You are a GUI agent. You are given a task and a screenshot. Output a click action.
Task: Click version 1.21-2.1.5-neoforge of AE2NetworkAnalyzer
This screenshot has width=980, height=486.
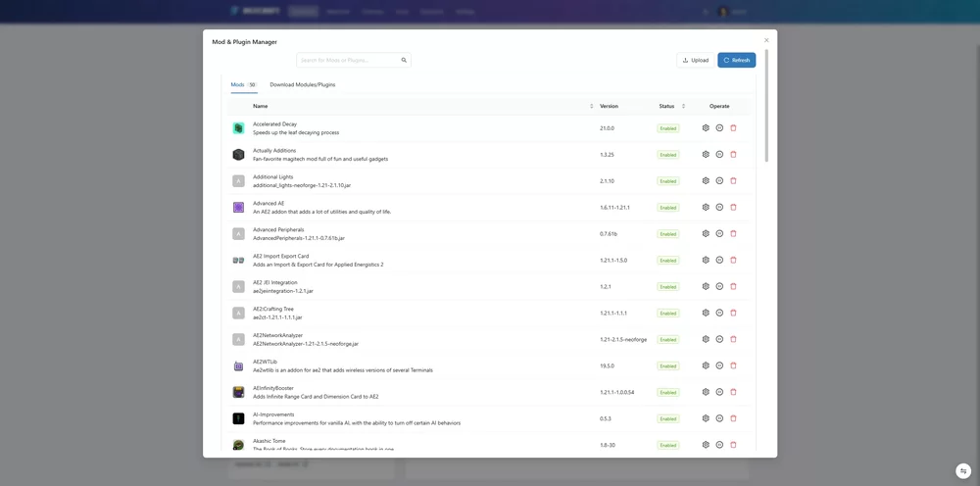[x=623, y=339]
